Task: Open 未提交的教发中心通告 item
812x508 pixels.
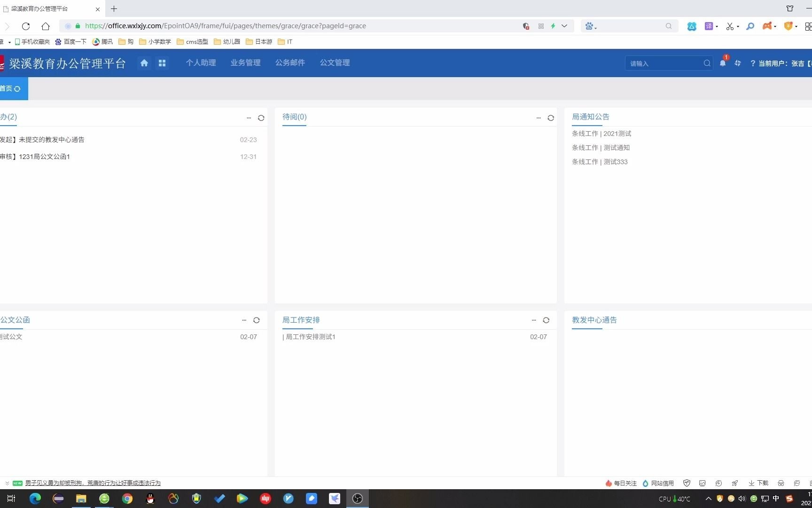Action: (x=52, y=140)
